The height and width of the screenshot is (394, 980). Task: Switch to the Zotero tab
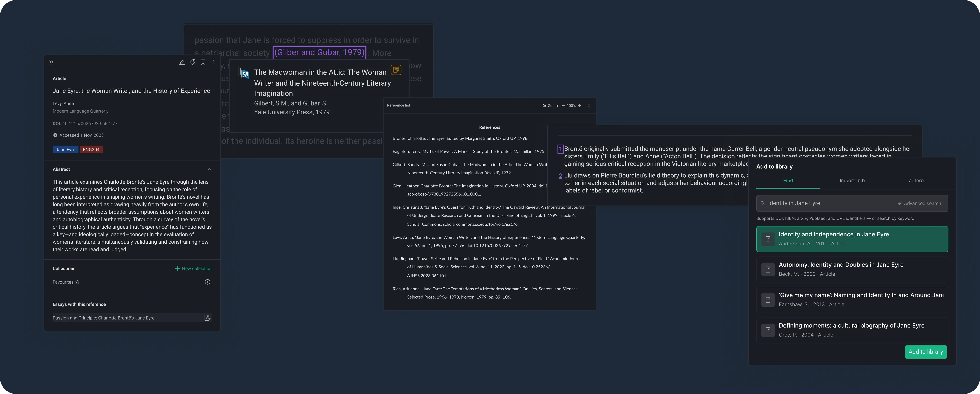(916, 181)
